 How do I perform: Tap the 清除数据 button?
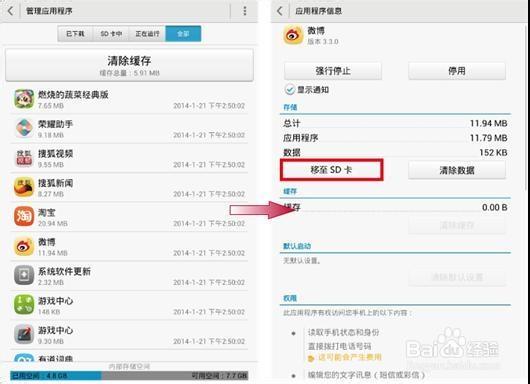click(x=457, y=170)
